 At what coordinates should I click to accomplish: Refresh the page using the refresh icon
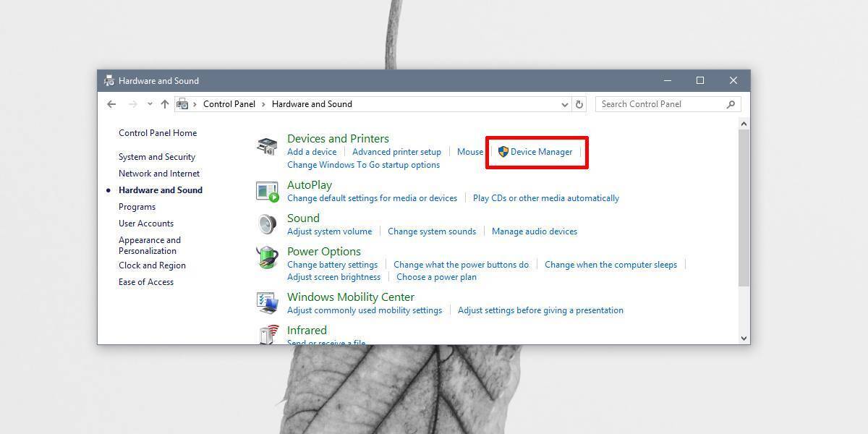click(x=579, y=104)
